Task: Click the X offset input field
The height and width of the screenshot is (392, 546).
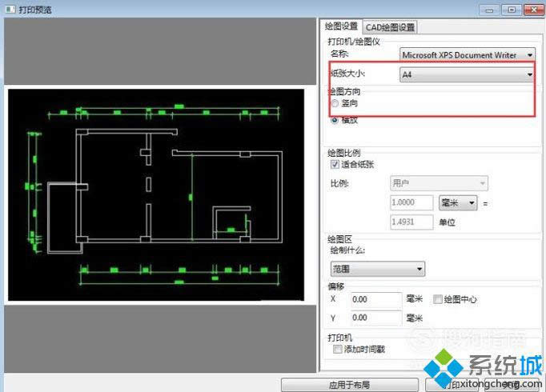Action: click(376, 299)
